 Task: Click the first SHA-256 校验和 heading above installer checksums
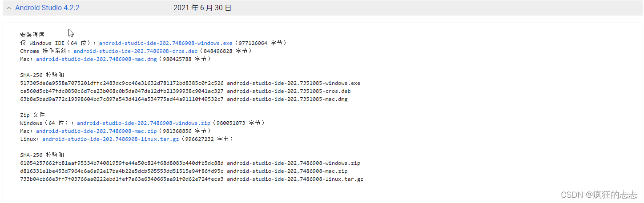42,75
